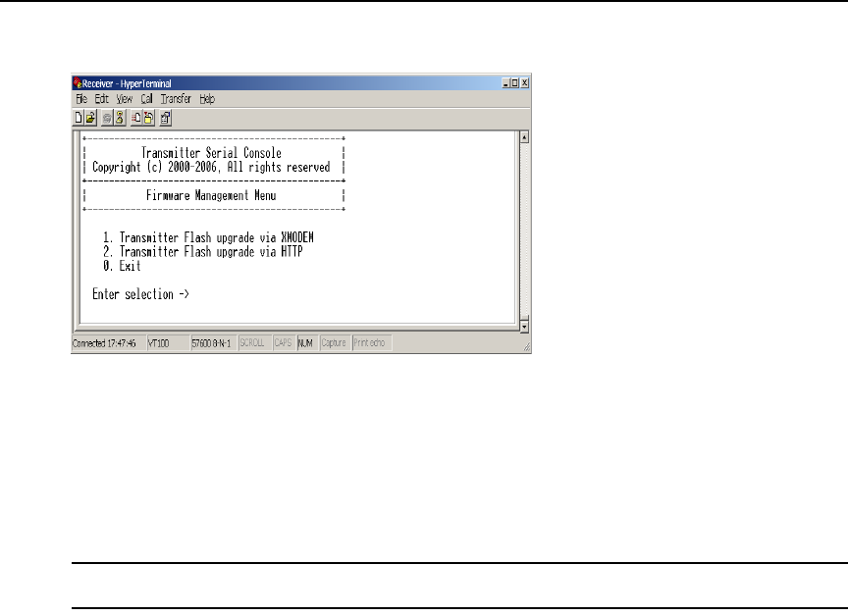Minimize the HyperTerminal window

coord(505,82)
